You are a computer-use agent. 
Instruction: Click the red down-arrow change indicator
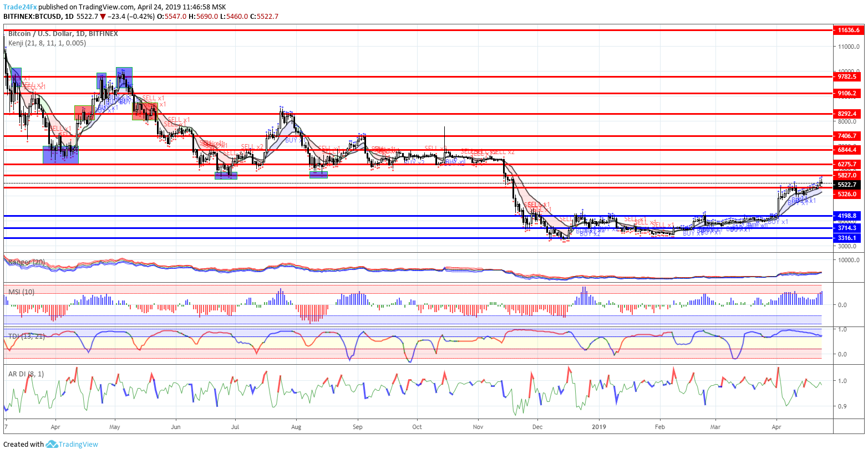coord(103,17)
